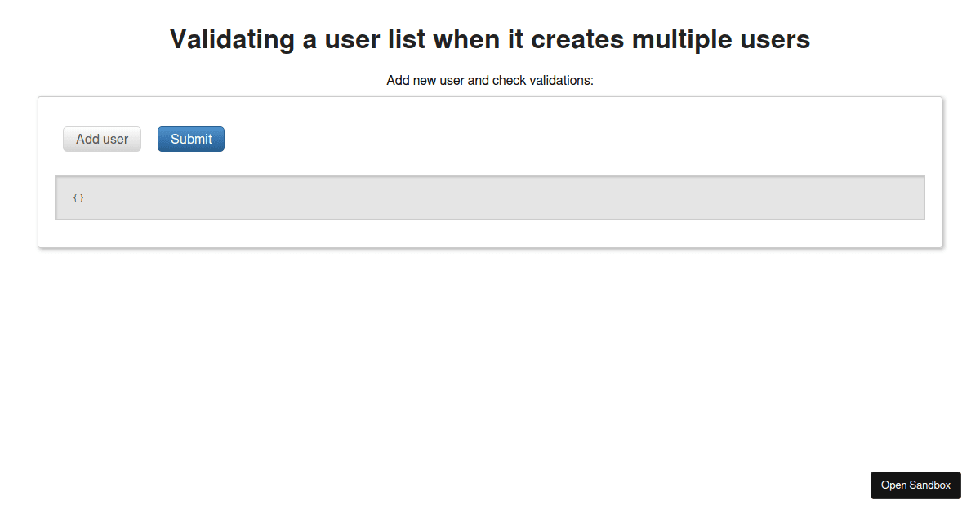The width and height of the screenshot is (980, 514).
Task: Create another user entry via Add user
Action: click(101, 139)
